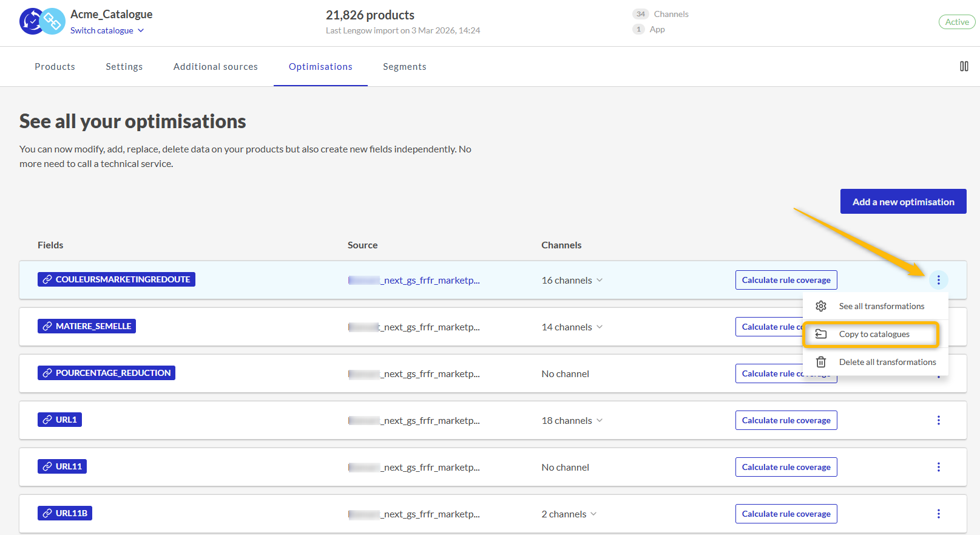This screenshot has height=535, width=980.
Task: Open the source link in the COULEURSMARKETINGREDOUTE row
Action: click(x=414, y=280)
